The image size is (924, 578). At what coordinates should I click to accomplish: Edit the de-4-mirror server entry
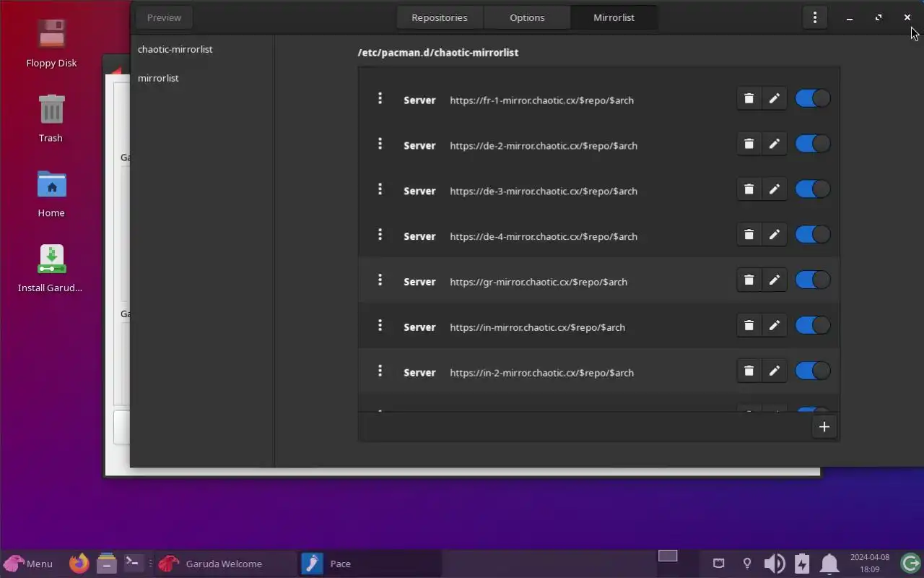coord(775,236)
